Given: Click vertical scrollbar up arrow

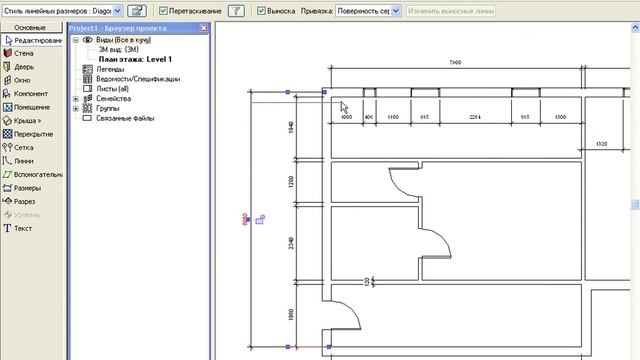Looking at the screenshot, I should click(x=635, y=28).
